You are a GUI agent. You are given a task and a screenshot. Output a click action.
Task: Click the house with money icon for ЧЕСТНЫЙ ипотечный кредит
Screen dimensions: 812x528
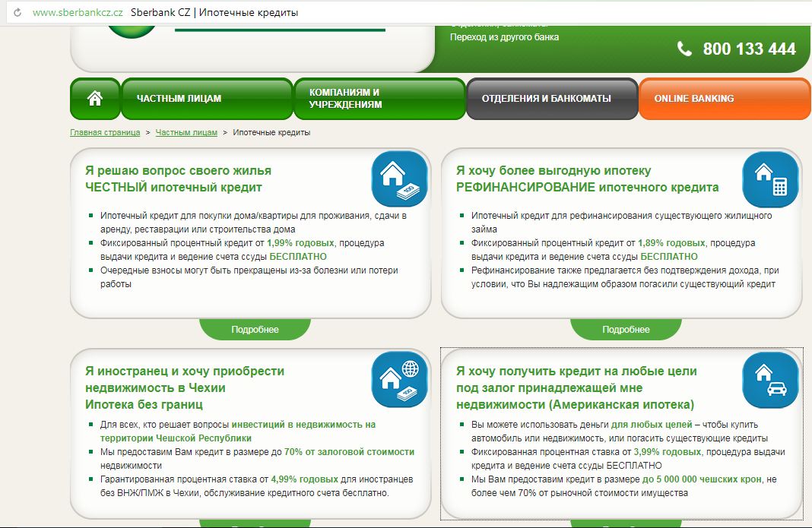(399, 179)
